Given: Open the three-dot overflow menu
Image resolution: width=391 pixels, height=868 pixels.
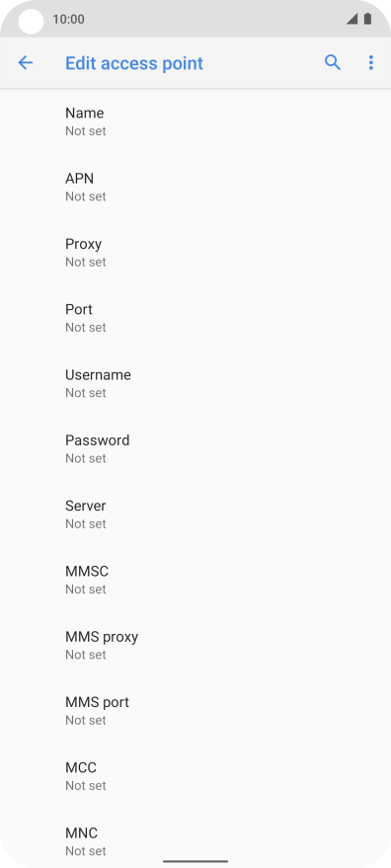Looking at the screenshot, I should click(x=371, y=62).
